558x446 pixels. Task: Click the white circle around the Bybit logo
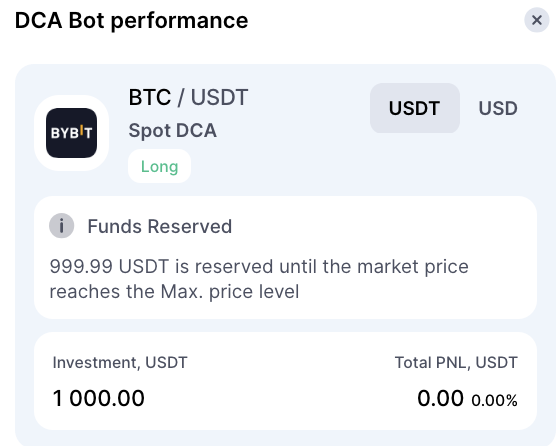click(x=72, y=133)
